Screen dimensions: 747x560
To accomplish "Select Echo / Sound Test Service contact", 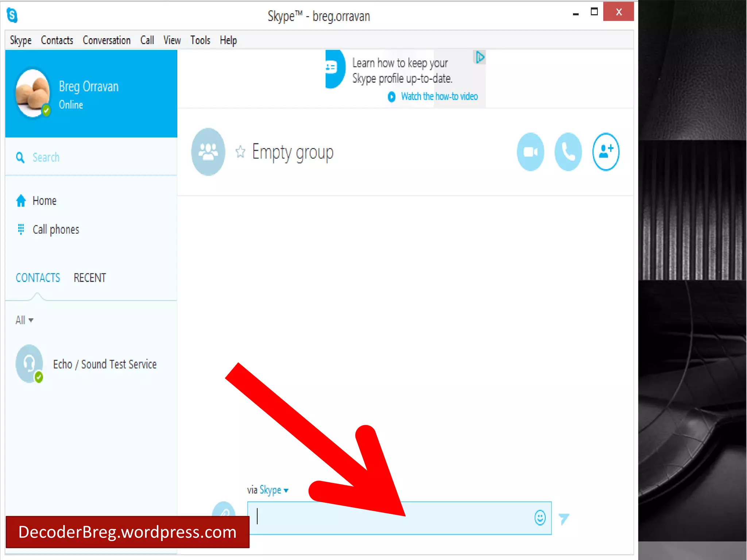I will tap(91, 364).
